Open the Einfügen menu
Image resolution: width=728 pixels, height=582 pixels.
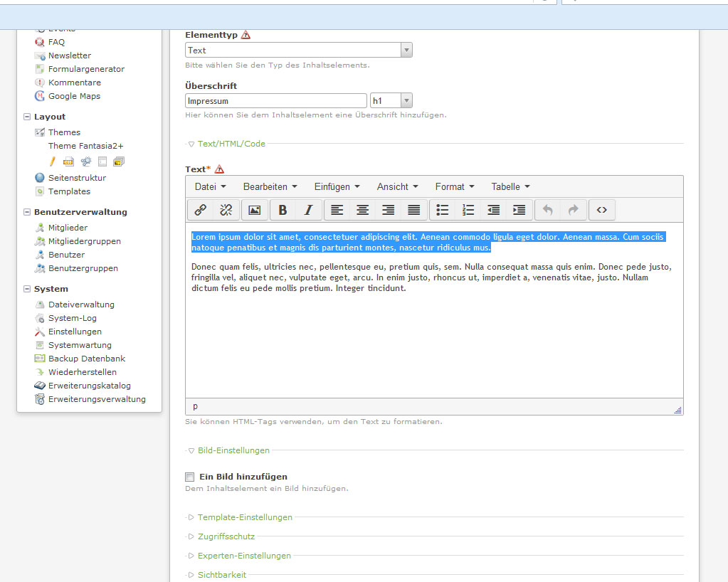[x=337, y=186]
